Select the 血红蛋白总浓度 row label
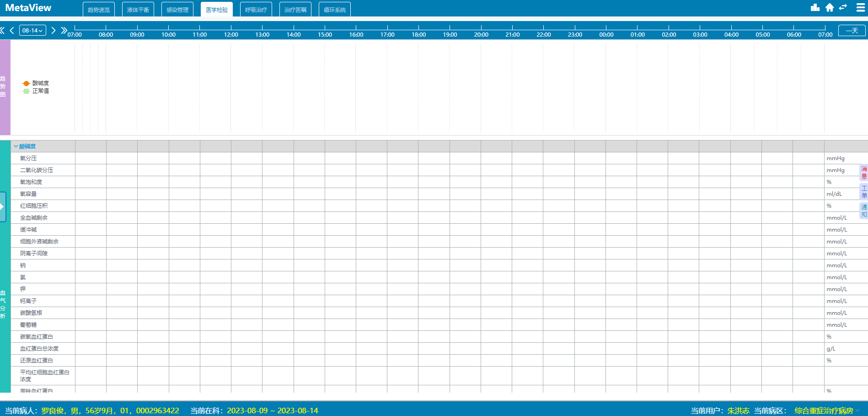Image resolution: width=868 pixels, height=416 pixels. point(39,349)
